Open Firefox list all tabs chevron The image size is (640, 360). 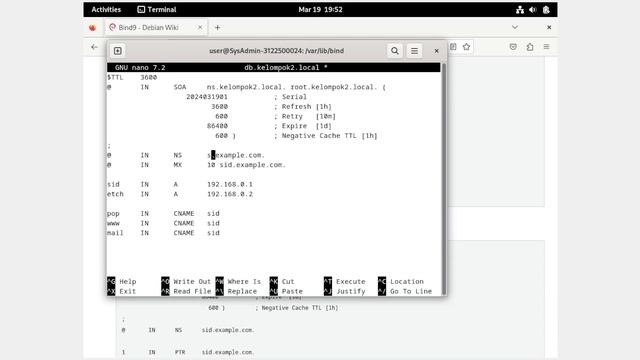tap(515, 27)
